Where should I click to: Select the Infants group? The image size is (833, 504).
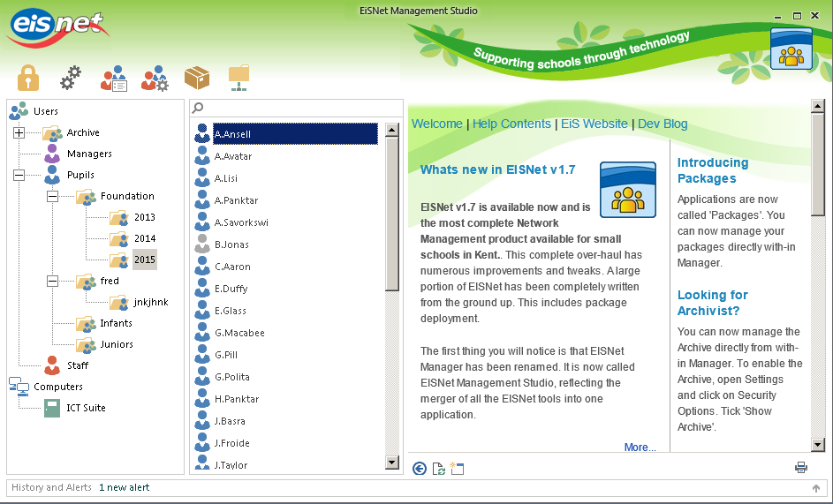pos(116,323)
